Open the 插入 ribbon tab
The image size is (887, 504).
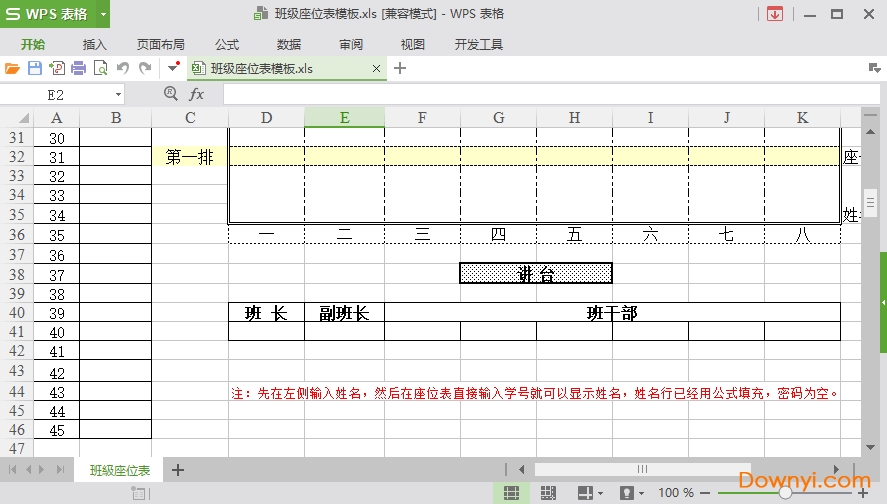click(95, 45)
